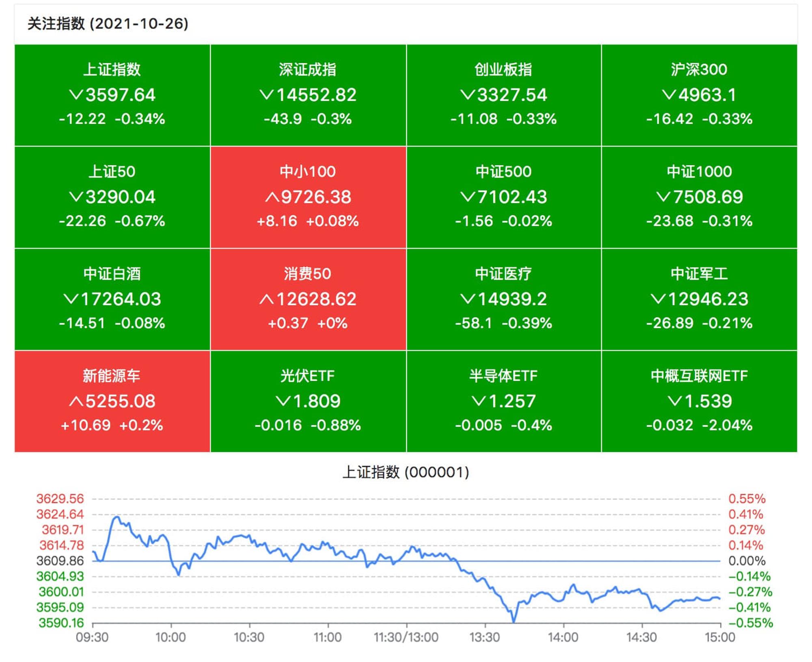Select the red 中小100 tile
This screenshot has width=812, height=662.
point(308,197)
